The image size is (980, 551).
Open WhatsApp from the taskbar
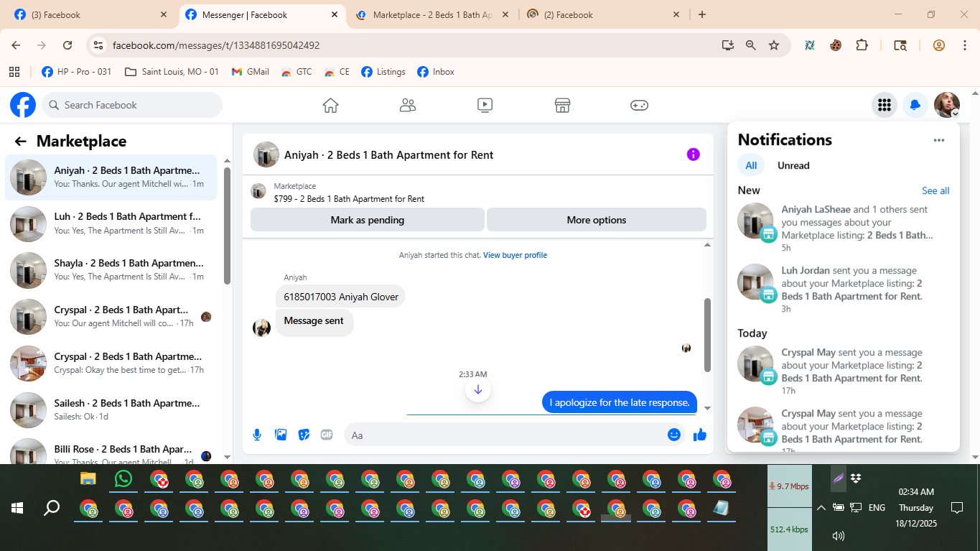pyautogui.click(x=123, y=479)
